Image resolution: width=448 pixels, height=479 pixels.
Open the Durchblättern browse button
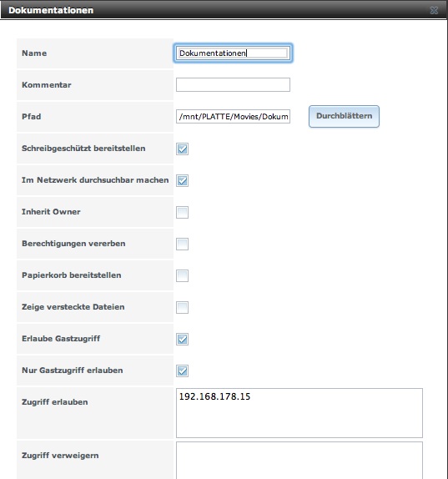[x=344, y=116]
